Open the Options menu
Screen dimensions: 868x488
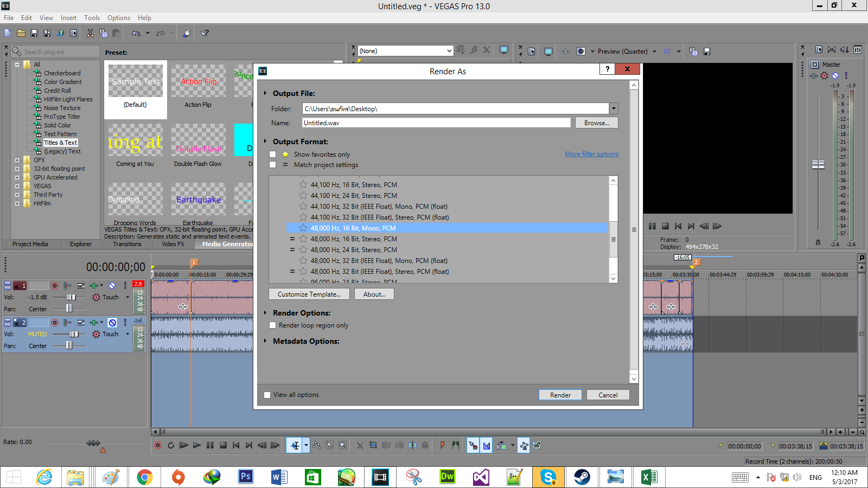(119, 18)
